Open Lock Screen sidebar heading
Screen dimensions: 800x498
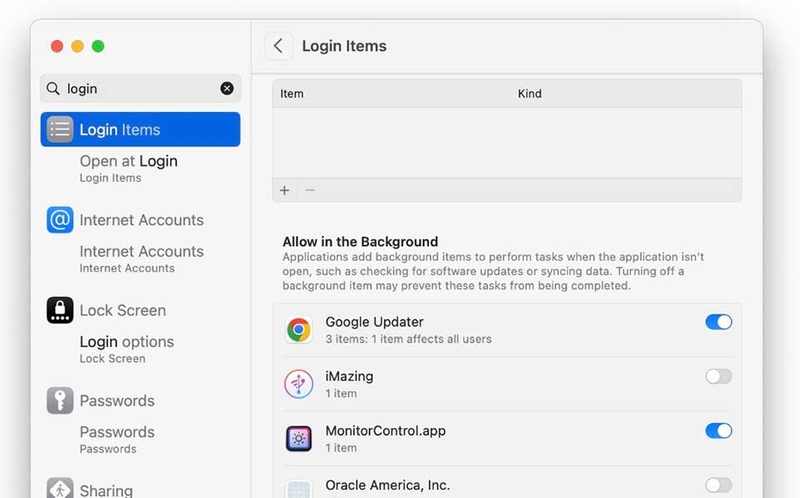(x=123, y=310)
